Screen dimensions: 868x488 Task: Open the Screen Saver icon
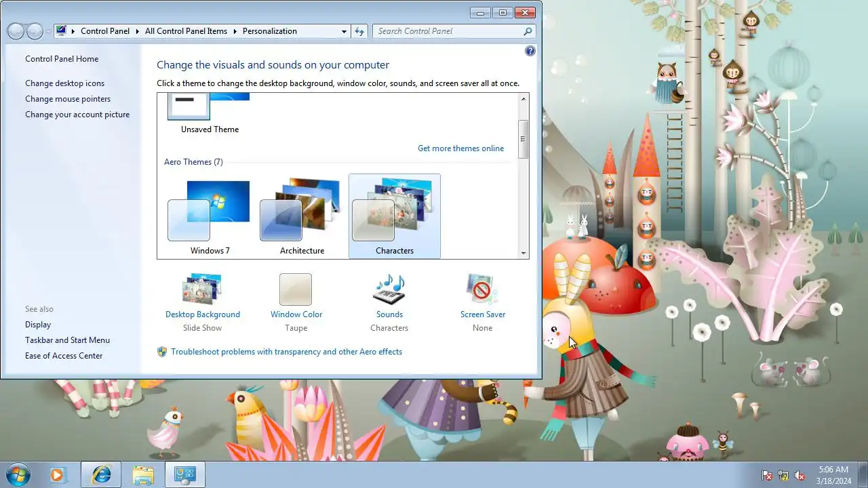482,289
